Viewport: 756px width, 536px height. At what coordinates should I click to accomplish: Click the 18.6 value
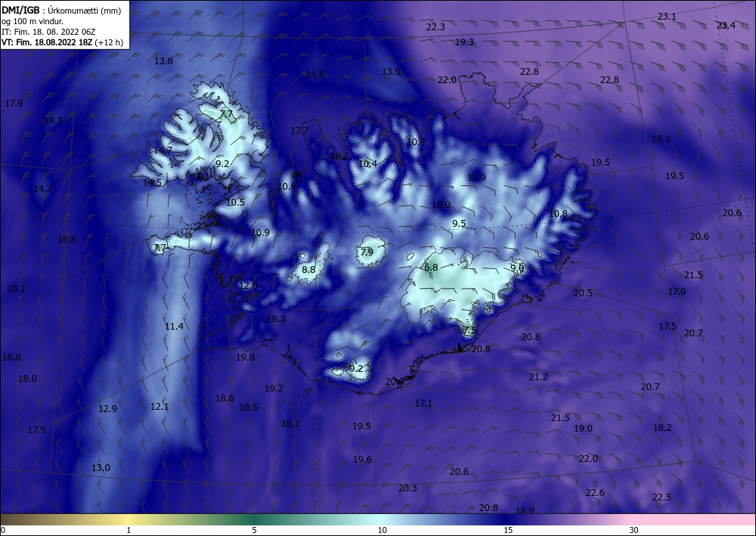pyautogui.click(x=225, y=398)
